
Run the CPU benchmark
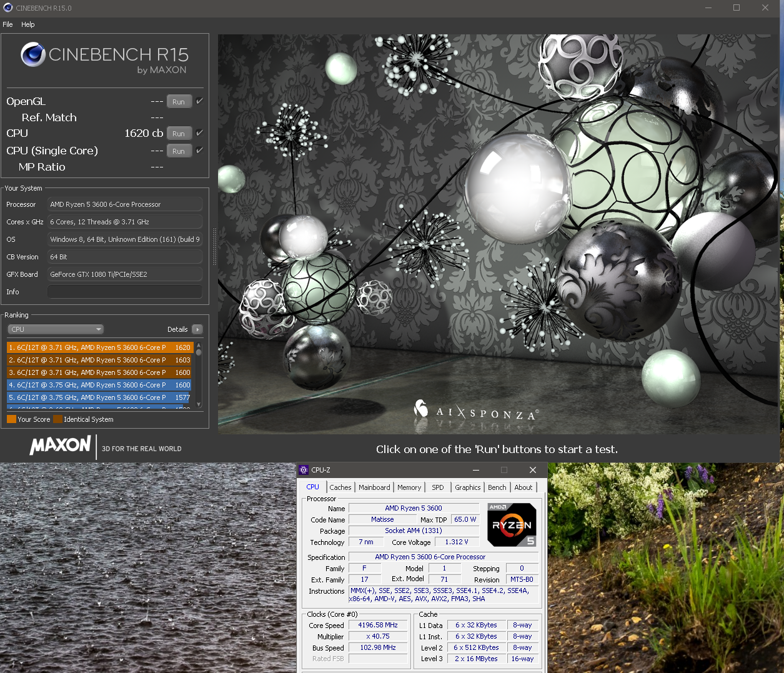tap(179, 134)
